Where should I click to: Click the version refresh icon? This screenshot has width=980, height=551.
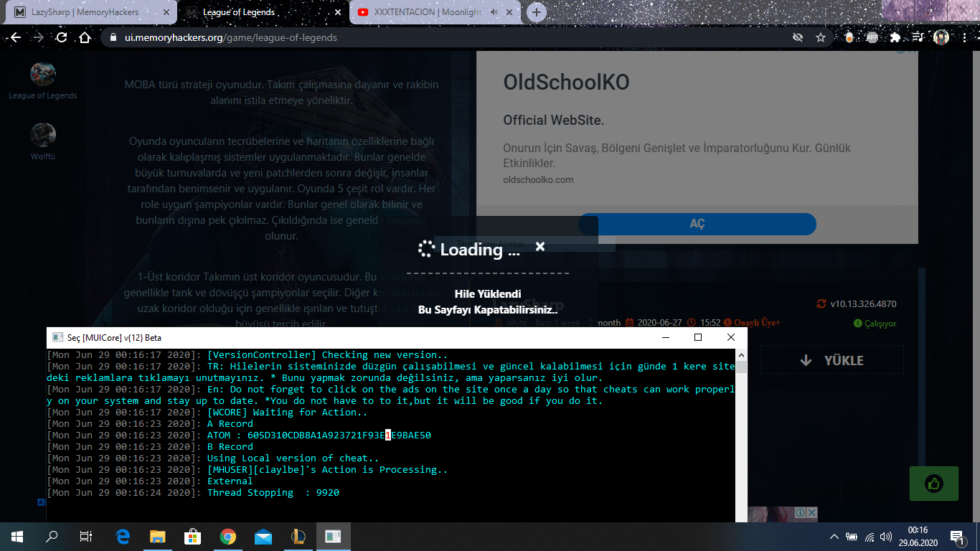coord(821,303)
